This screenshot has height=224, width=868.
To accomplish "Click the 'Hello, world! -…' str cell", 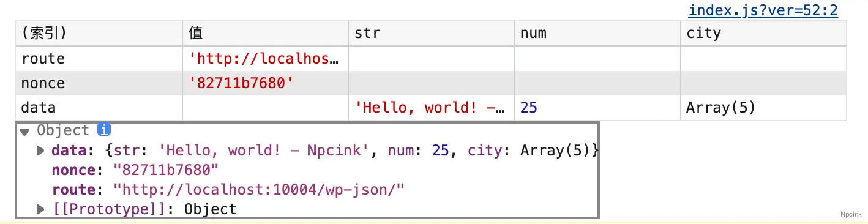I will tap(432, 108).
